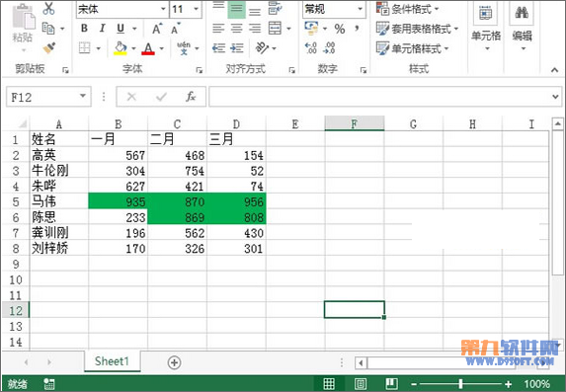
Task: Open the 编辑 Editing group menu
Action: pos(522,27)
